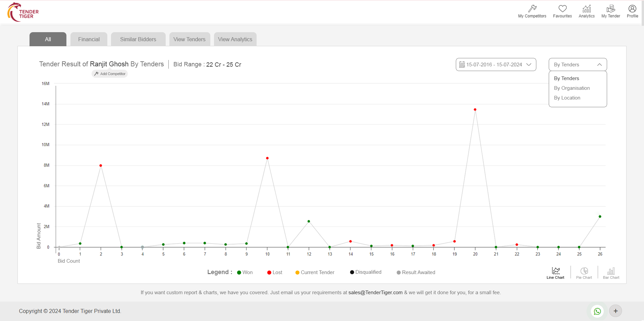Viewport: 644px width, 321px height.
Task: Click red data point at bid 22
Action: pyautogui.click(x=517, y=245)
